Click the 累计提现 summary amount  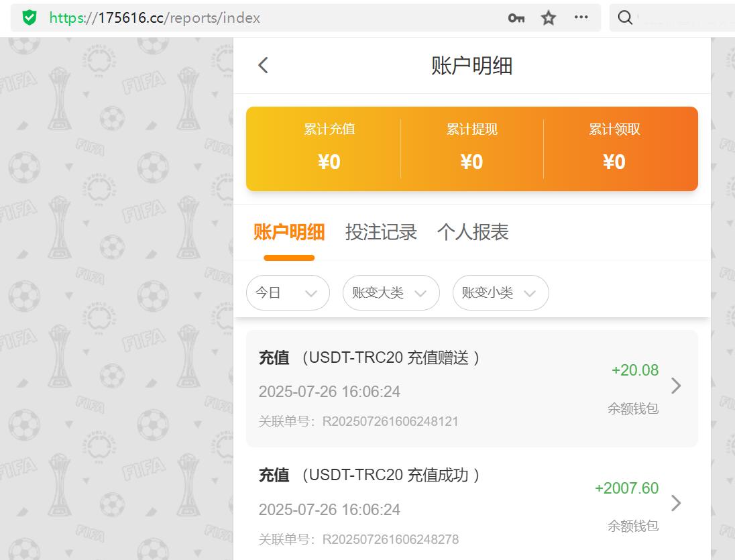coord(471,161)
